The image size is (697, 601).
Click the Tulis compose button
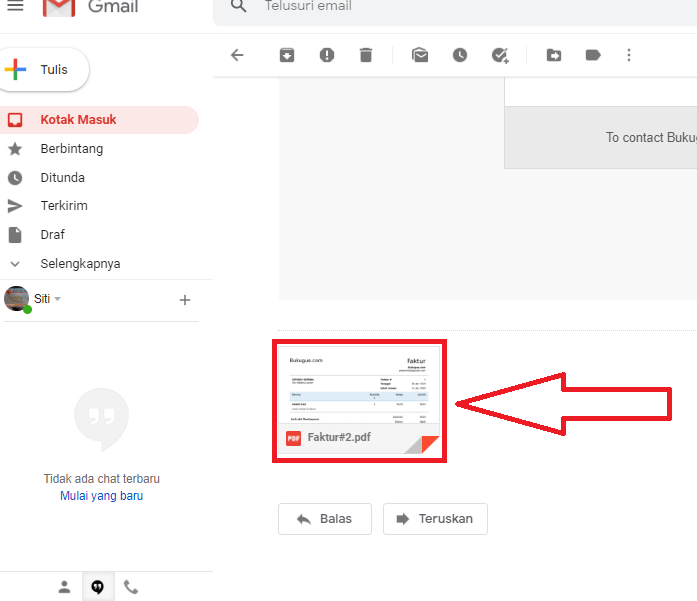coord(44,70)
